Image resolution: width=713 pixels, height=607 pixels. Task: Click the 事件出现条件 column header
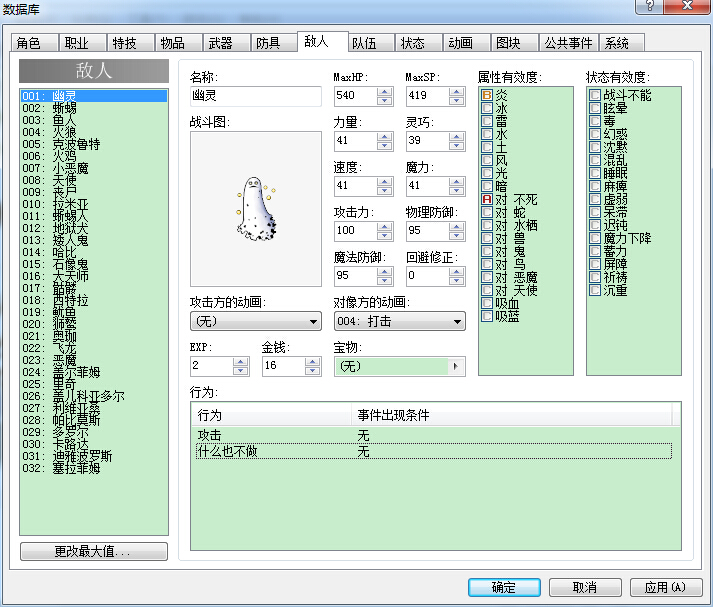click(x=512, y=415)
